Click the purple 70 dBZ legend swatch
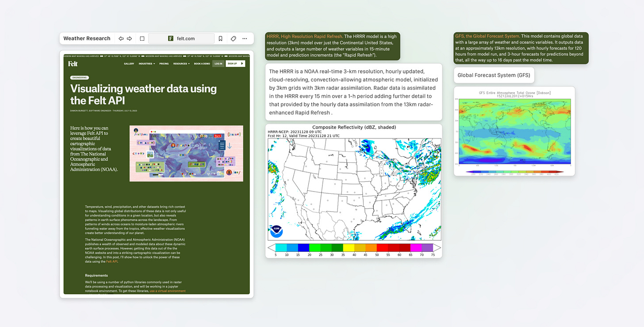Screen dimensions: 644x327 427,247
